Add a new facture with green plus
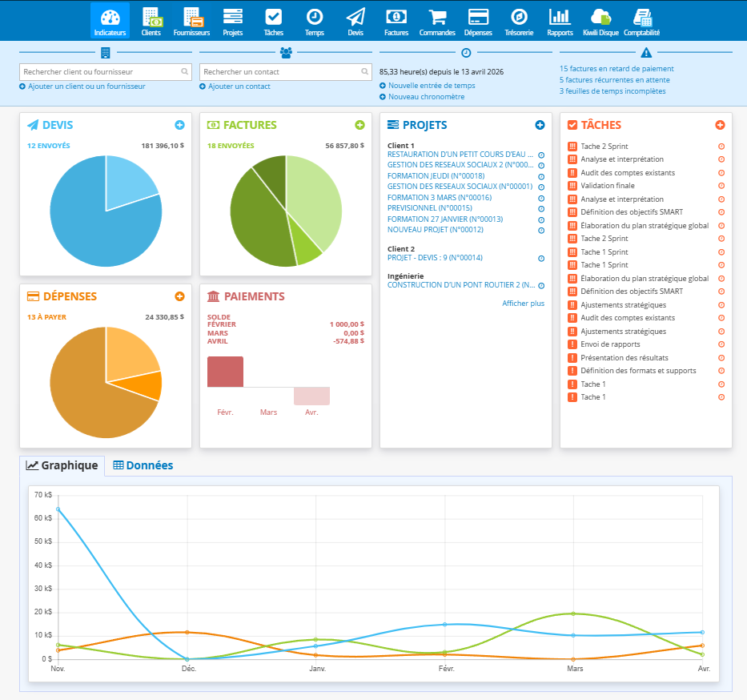Screen dimensions: 747x700 point(359,125)
